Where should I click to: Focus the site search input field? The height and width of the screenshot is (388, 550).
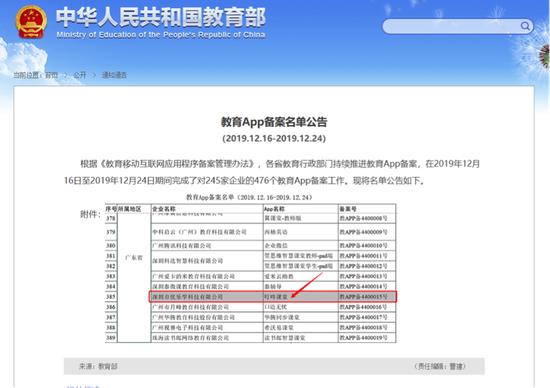tap(457, 26)
